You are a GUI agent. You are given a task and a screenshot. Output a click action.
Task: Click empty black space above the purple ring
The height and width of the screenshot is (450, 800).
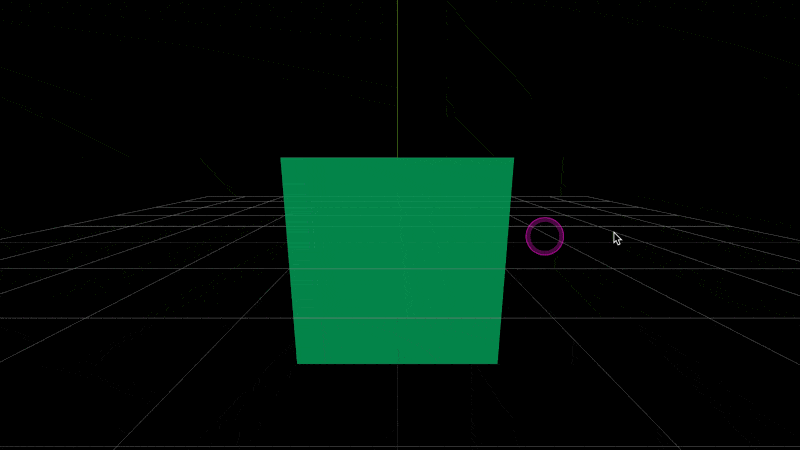tap(545, 120)
